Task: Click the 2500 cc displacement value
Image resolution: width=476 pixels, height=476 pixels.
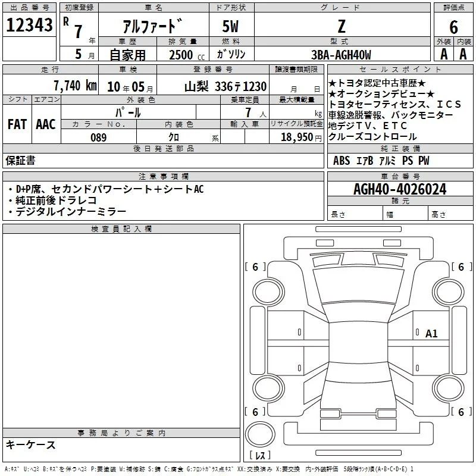Action: [x=187, y=55]
